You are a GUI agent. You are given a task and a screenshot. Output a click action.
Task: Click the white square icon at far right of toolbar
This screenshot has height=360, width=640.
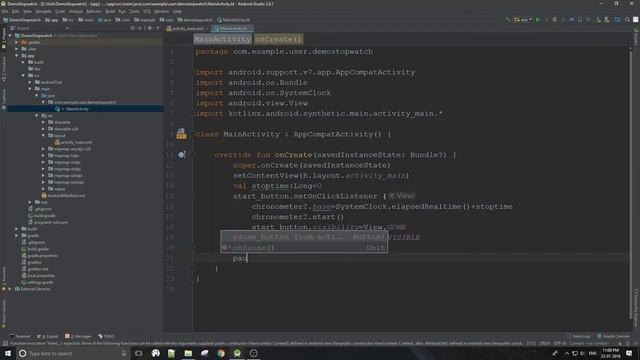pyautogui.click(x=636, y=20)
